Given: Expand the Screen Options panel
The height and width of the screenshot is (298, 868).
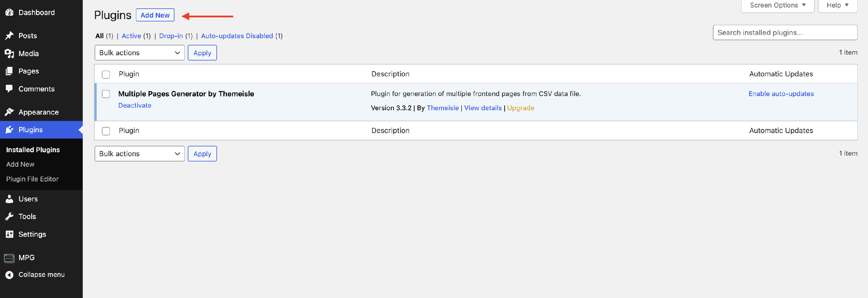Looking at the screenshot, I should 777,5.
